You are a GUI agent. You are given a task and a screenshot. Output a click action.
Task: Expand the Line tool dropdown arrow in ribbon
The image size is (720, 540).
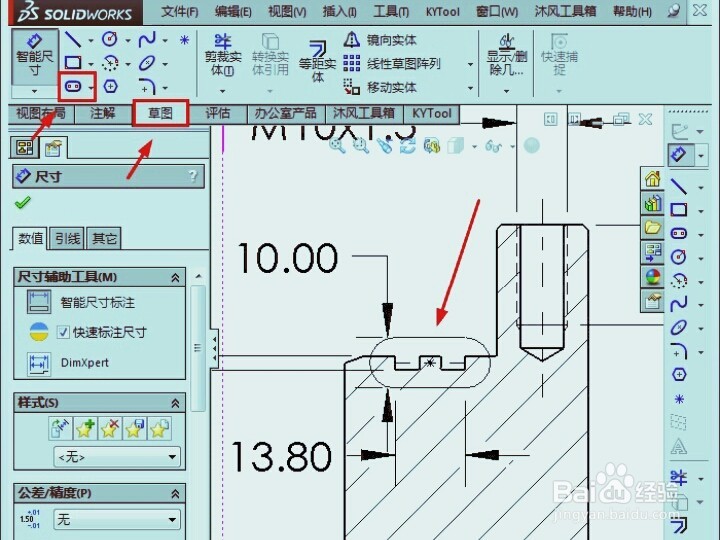point(90,40)
